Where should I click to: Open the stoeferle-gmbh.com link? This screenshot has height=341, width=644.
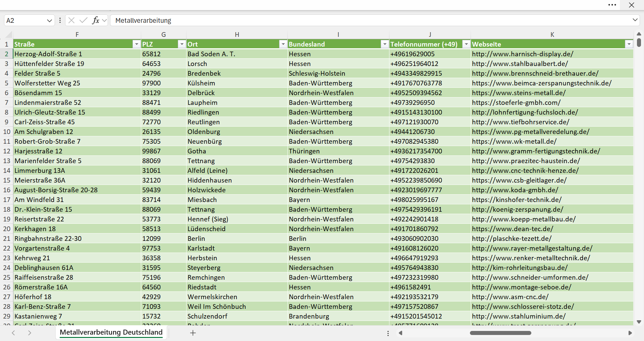[516, 103]
